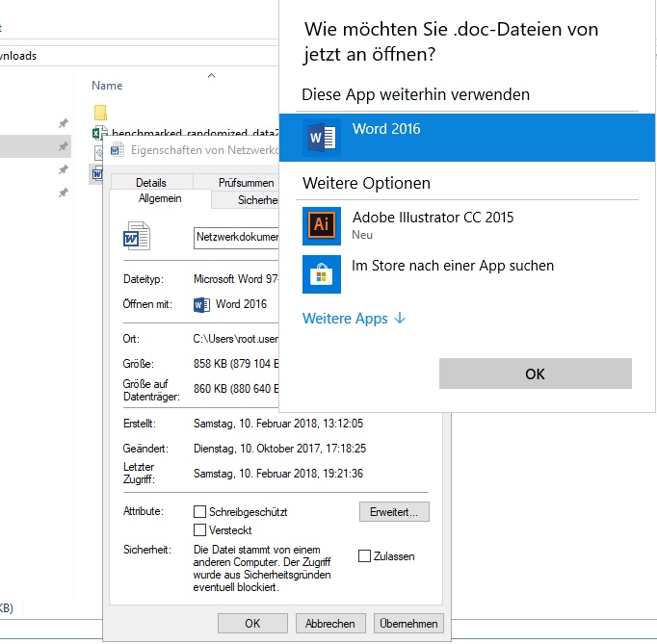This screenshot has height=644, width=657.
Task: Click the Word 2016 text next to Öffnen mit
Action: pyautogui.click(x=241, y=304)
